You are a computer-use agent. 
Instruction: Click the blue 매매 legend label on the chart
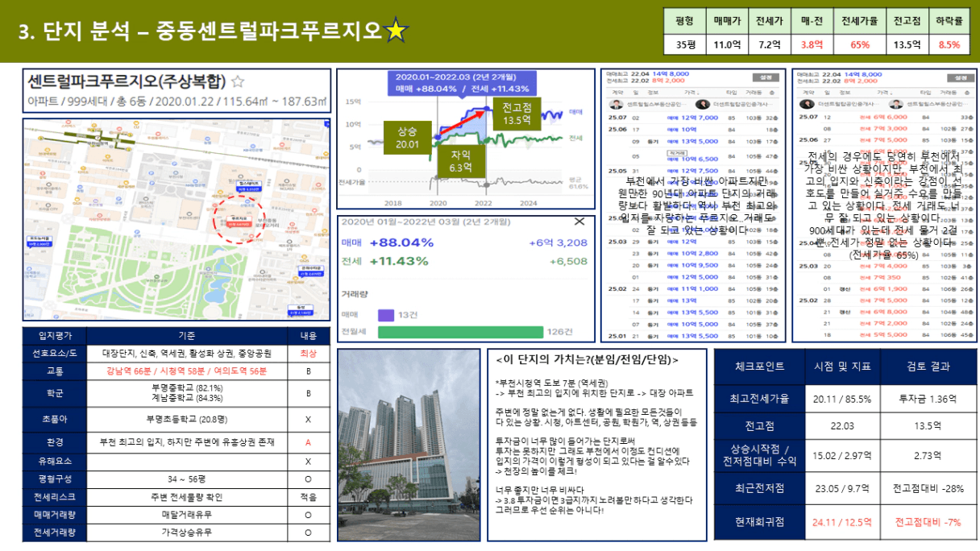coord(576,112)
